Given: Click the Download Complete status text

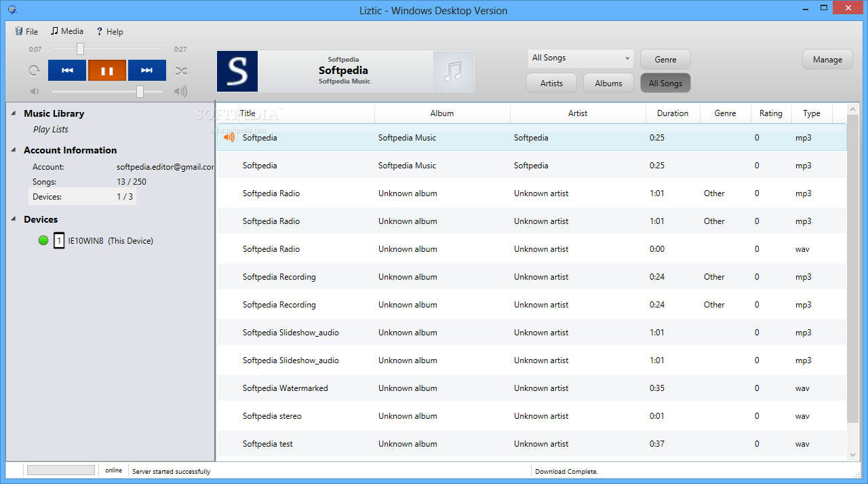Looking at the screenshot, I should 566,471.
